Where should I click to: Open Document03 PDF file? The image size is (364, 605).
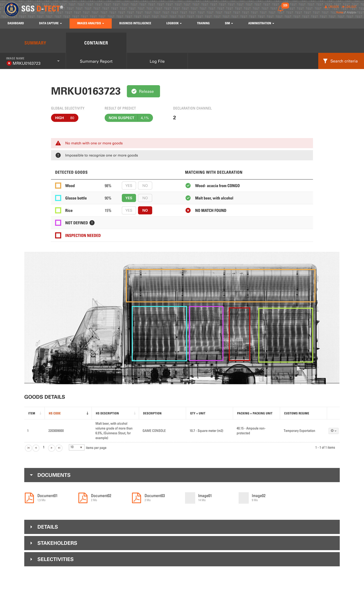(136, 497)
